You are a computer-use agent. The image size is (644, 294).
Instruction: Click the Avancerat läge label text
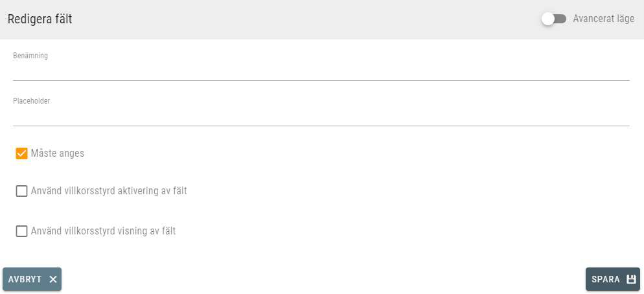pos(603,19)
